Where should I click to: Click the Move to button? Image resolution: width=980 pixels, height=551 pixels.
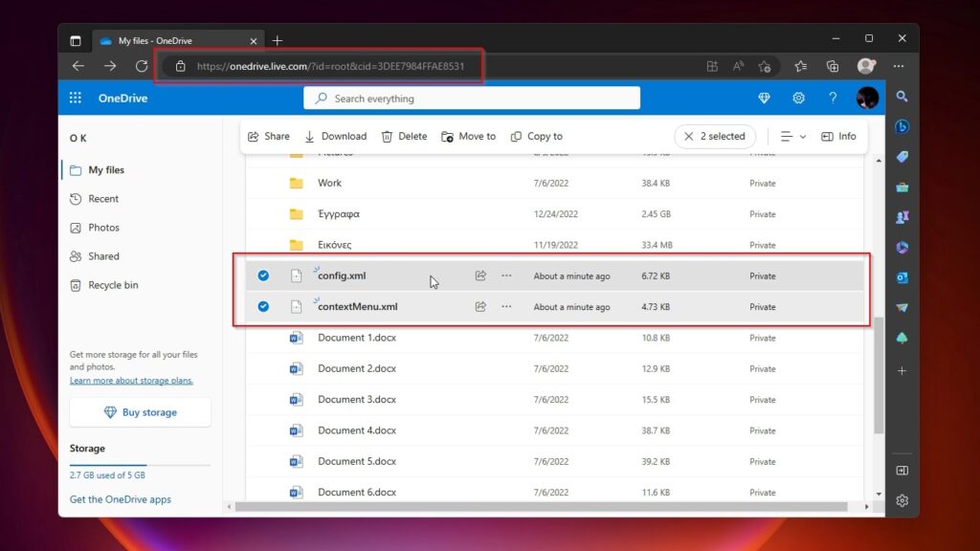pyautogui.click(x=469, y=136)
